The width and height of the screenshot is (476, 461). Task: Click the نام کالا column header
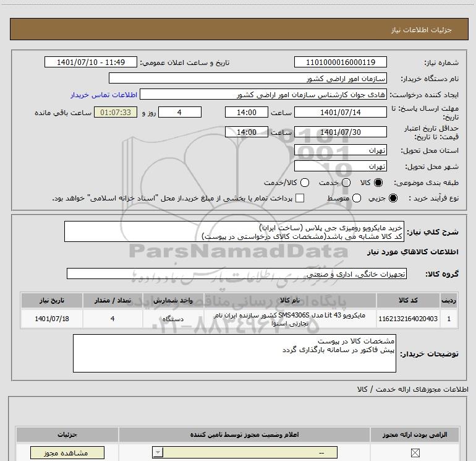pos(290,300)
